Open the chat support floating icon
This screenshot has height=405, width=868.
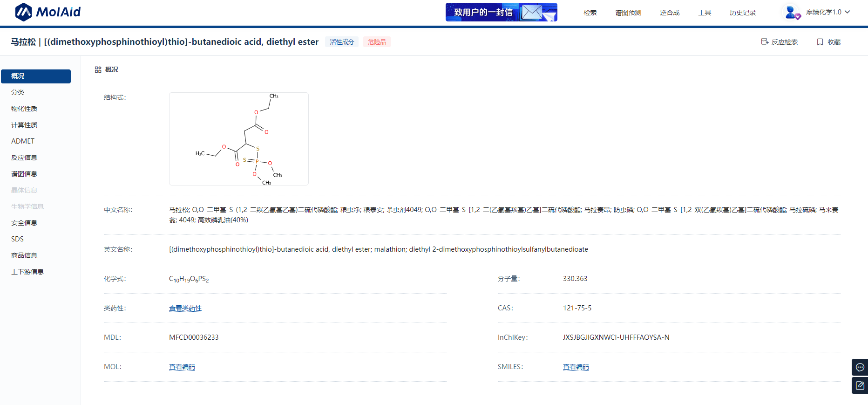860,367
